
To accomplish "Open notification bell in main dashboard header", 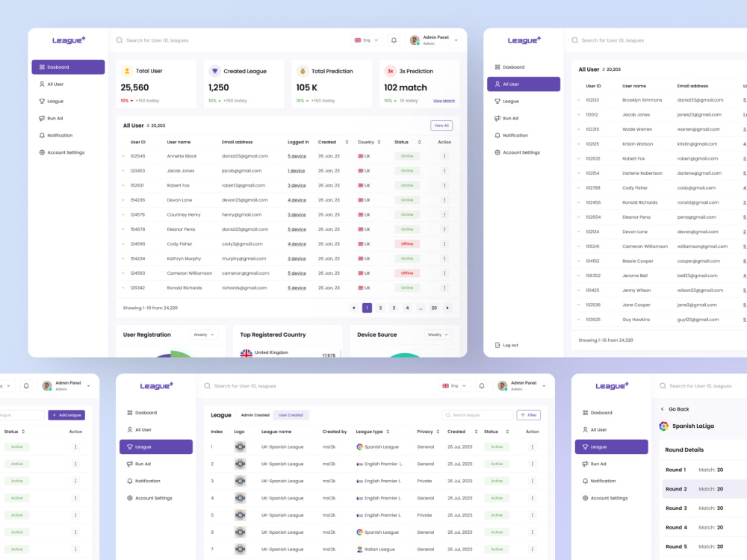I will coord(394,40).
